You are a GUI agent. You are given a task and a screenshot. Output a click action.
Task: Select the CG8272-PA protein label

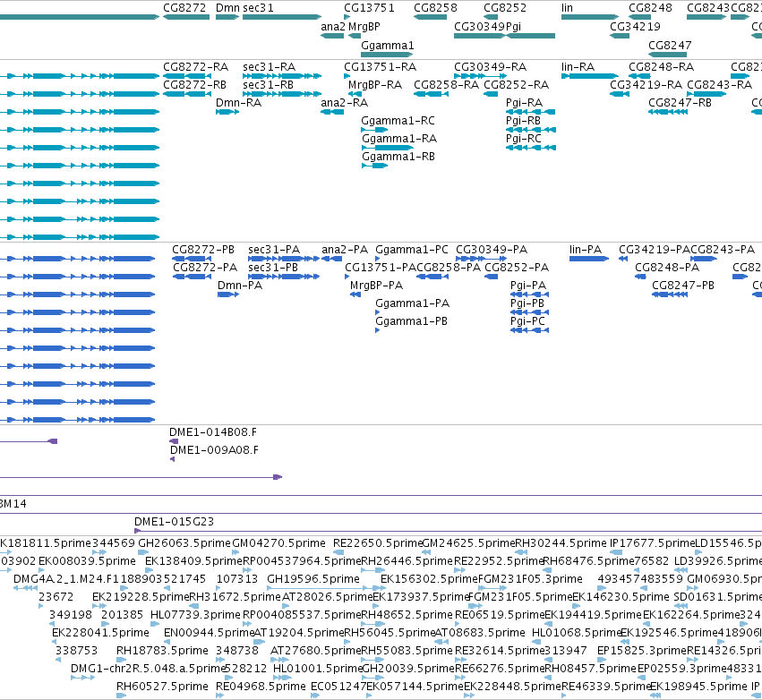(x=205, y=268)
